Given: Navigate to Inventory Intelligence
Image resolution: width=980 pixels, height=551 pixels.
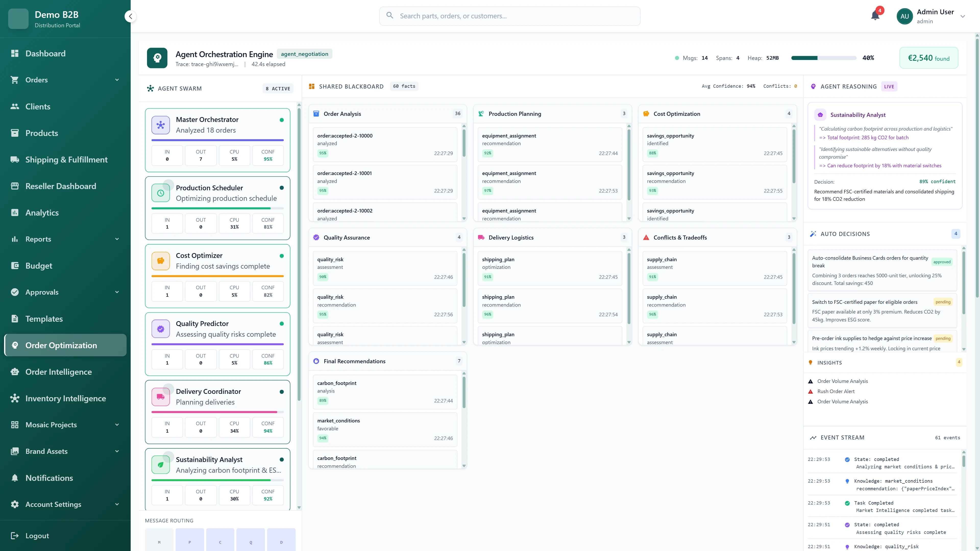Looking at the screenshot, I should click(x=65, y=398).
